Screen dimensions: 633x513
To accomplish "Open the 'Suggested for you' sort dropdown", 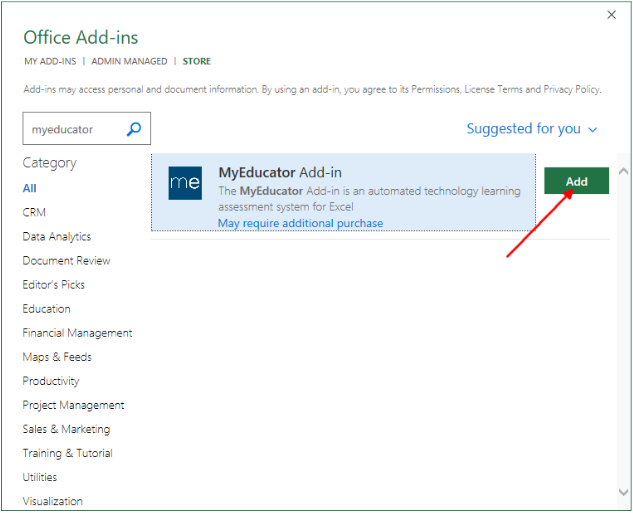I will pyautogui.click(x=531, y=129).
